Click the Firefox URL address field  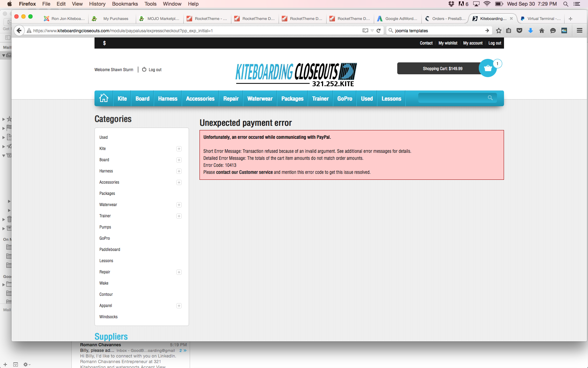196,30
